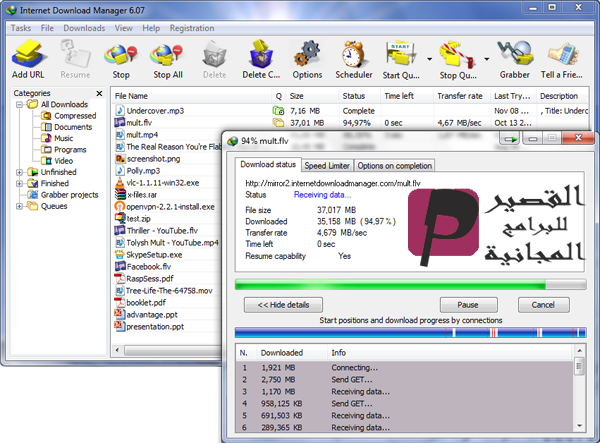
Task: Cancel the mult.flv download
Action: 543,305
